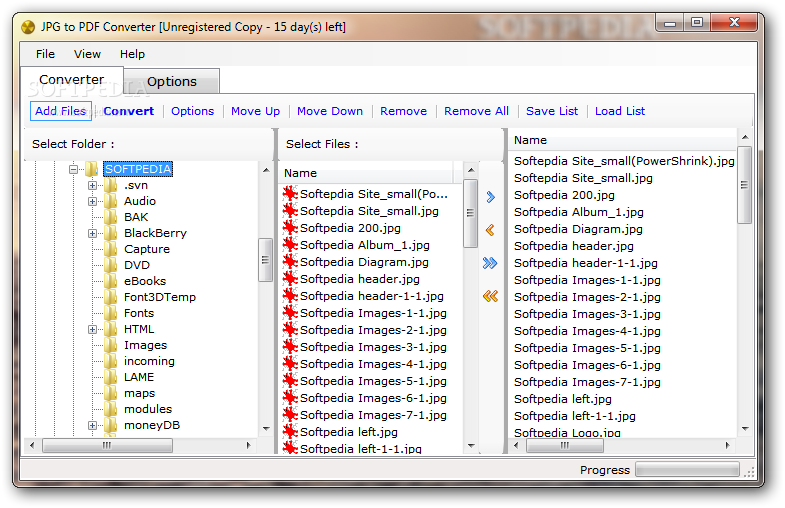Click the folder icon next to Audio

click(x=111, y=201)
